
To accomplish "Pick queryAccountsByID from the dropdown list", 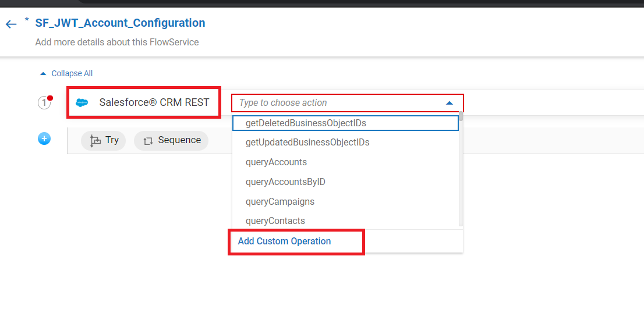I will point(285,182).
